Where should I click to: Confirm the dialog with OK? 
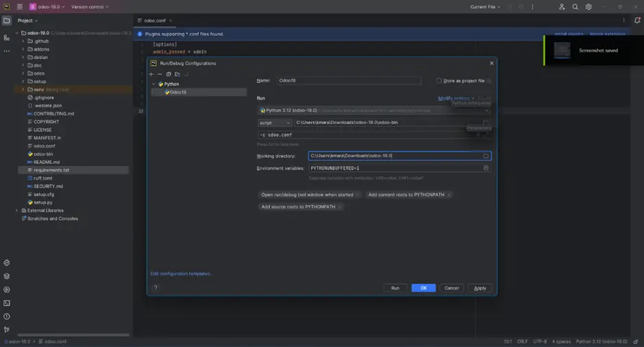(423, 288)
